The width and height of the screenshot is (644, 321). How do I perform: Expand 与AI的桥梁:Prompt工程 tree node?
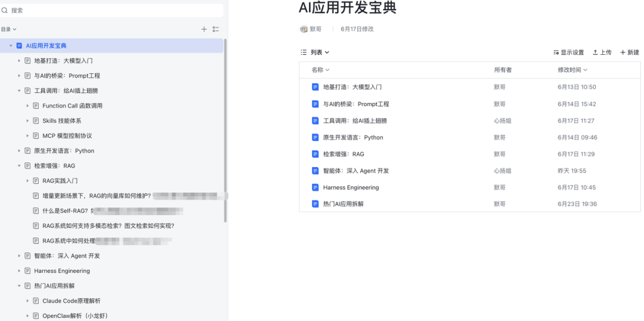(x=19, y=76)
